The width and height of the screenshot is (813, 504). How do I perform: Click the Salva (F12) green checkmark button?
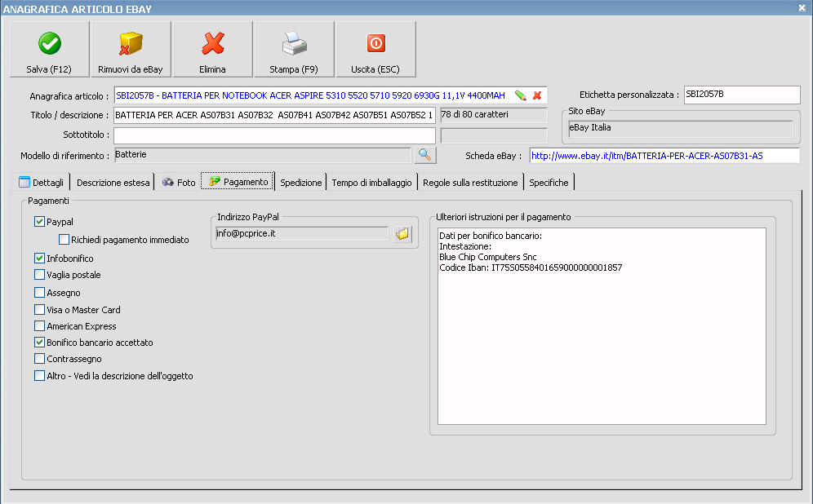pos(49,49)
